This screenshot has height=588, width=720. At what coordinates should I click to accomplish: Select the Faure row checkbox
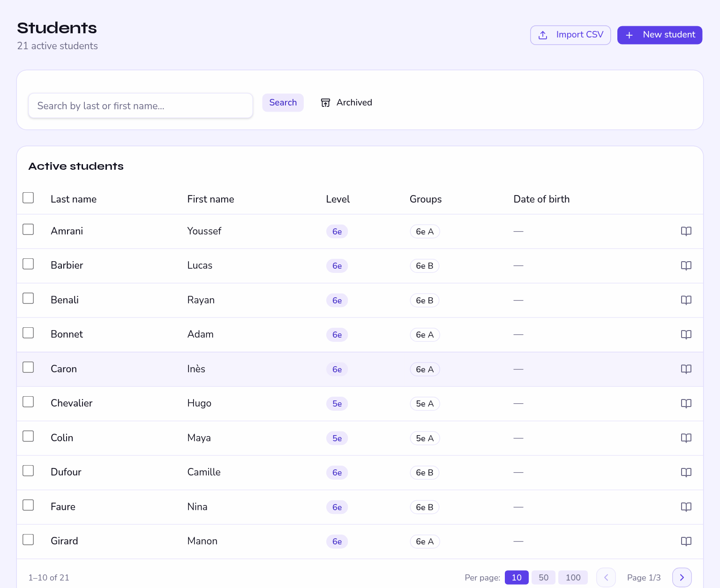pos(28,505)
